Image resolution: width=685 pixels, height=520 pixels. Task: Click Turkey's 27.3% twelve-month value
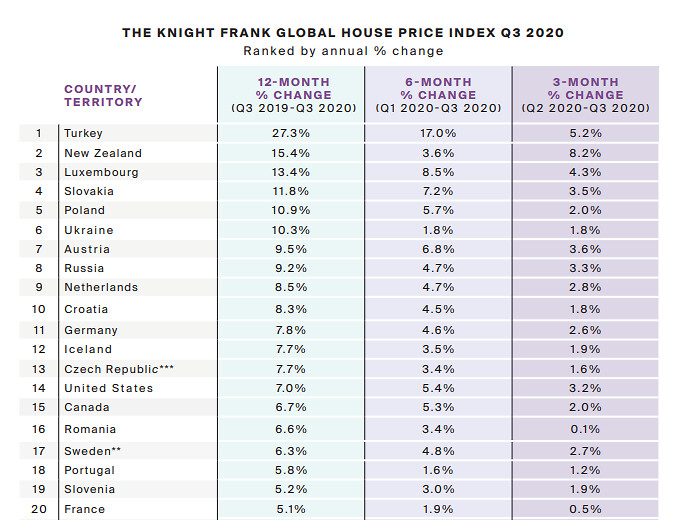click(x=294, y=133)
